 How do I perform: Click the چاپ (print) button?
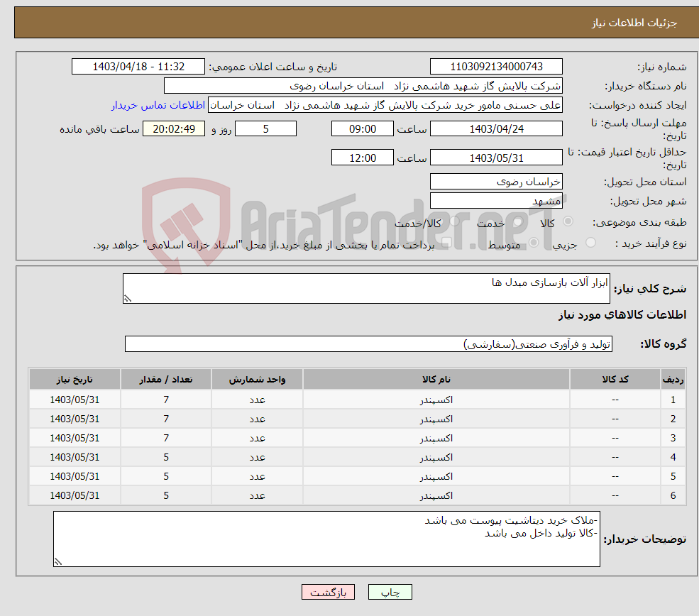(x=390, y=592)
